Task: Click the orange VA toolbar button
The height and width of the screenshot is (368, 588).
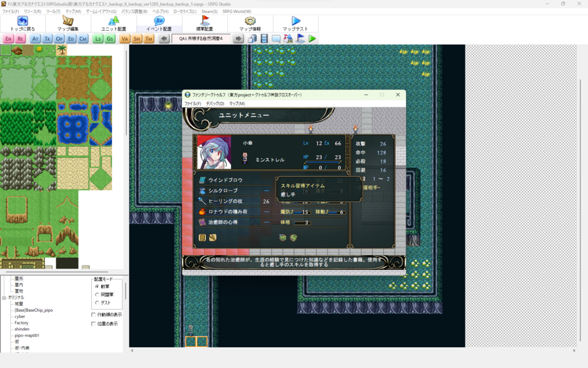Action: [125, 39]
